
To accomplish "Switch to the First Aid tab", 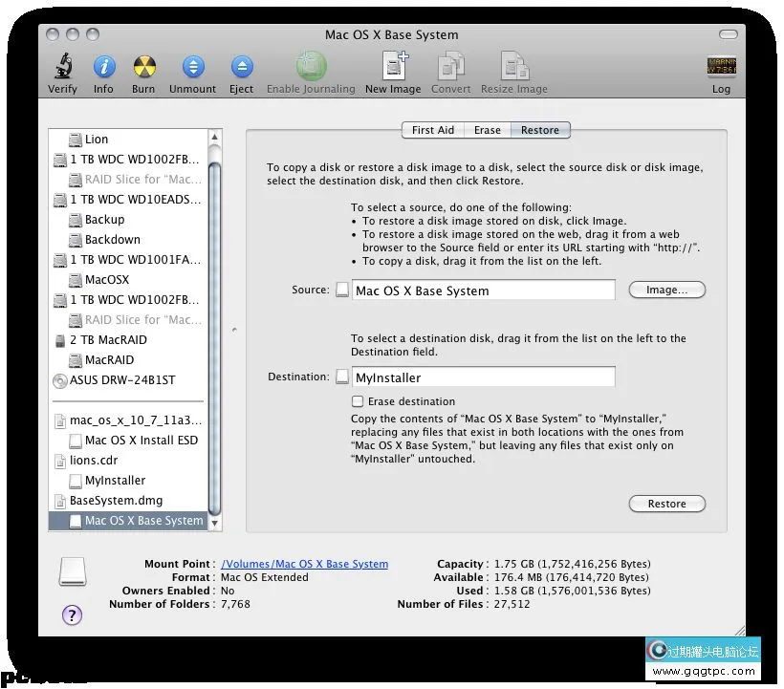I will 432,130.
